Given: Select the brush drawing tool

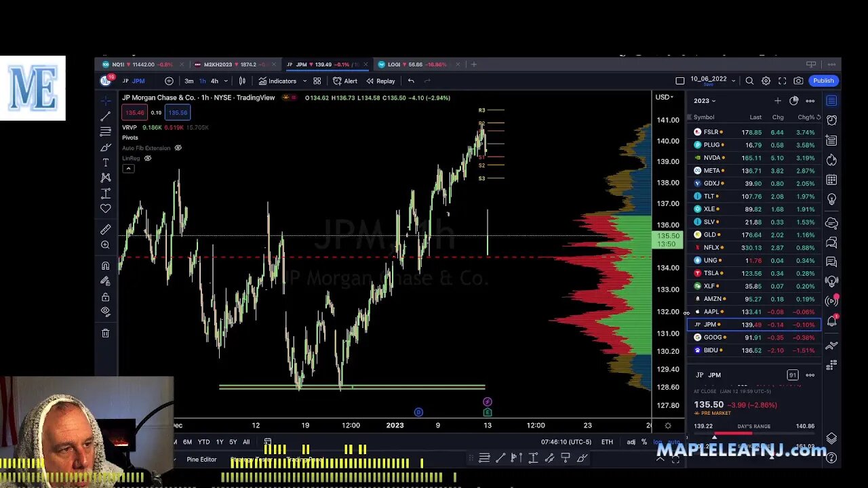Looking at the screenshot, I should pyautogui.click(x=106, y=147).
